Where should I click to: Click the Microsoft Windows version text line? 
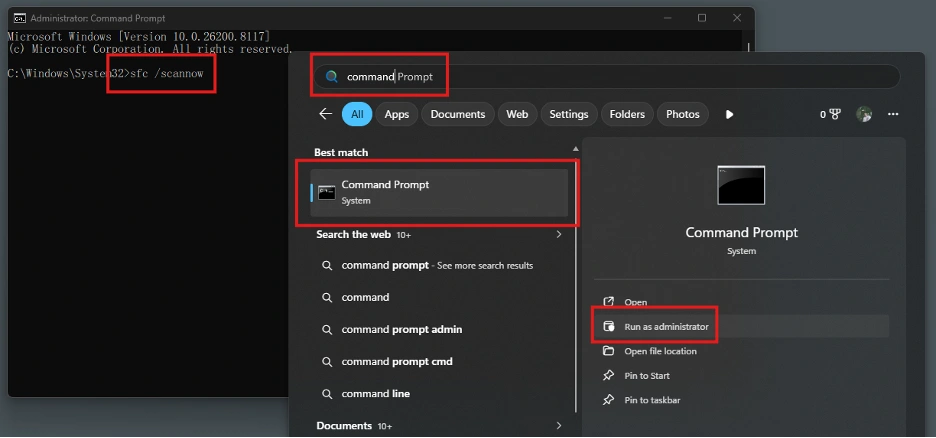(138, 36)
